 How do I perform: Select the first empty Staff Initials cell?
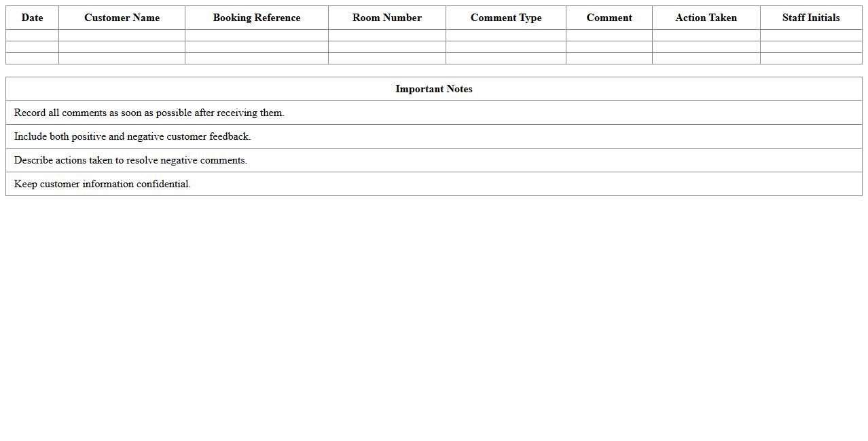(x=810, y=35)
